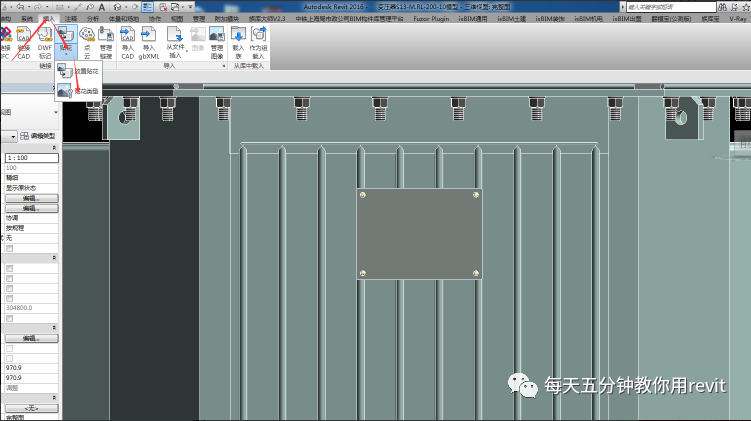Open the isBIM土建 ribbon tab
Screen dimensions: 751x421
pyautogui.click(x=511, y=18)
